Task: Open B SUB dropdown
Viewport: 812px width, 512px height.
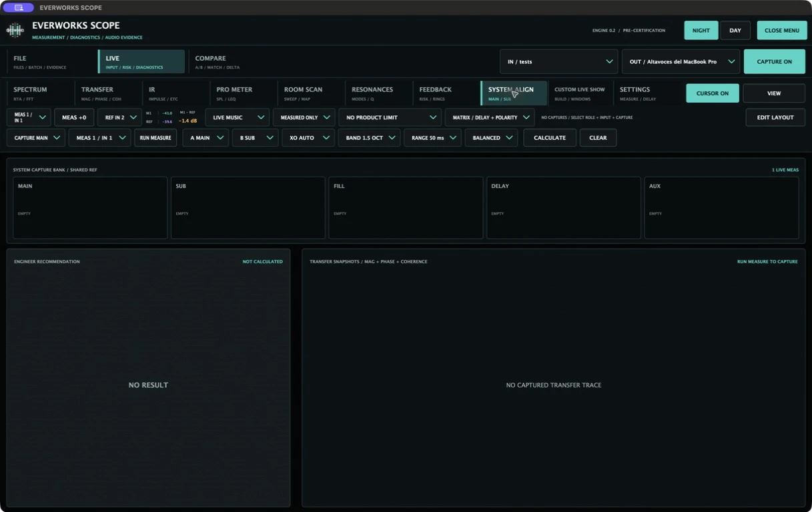Action: [x=255, y=138]
